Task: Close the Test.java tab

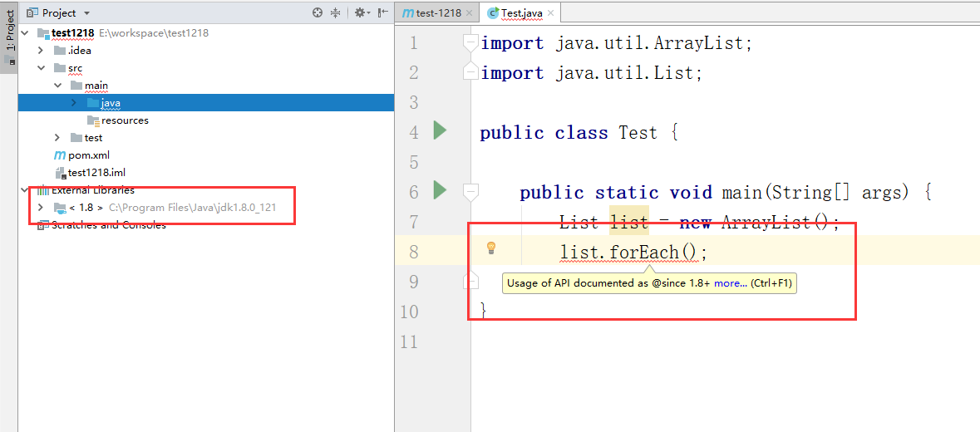Action: pyautogui.click(x=550, y=13)
